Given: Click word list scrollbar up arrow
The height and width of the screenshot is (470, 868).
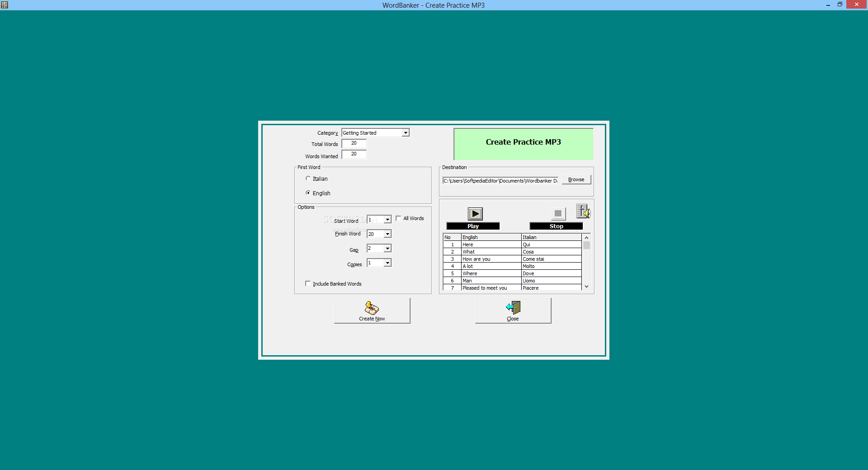Looking at the screenshot, I should [x=586, y=238].
